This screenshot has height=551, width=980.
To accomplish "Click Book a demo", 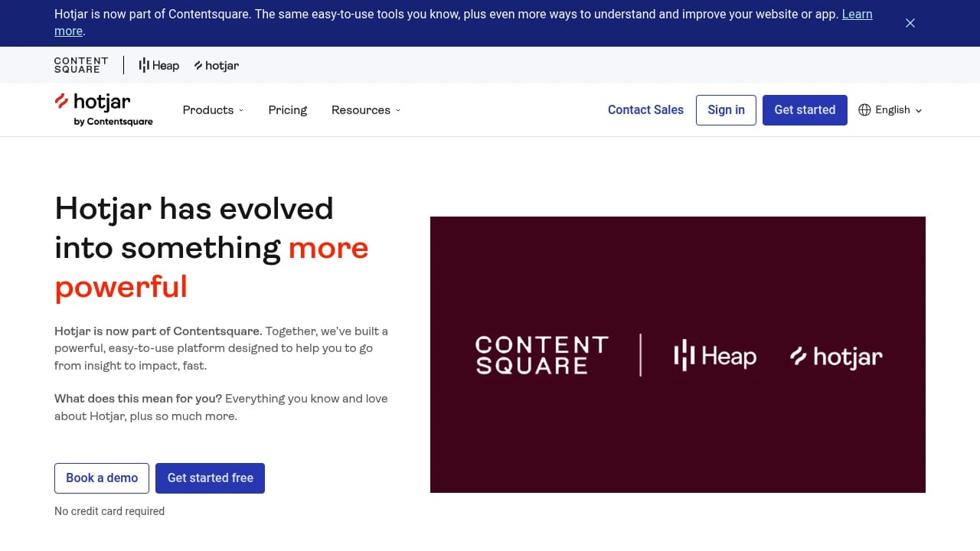I will point(101,478).
